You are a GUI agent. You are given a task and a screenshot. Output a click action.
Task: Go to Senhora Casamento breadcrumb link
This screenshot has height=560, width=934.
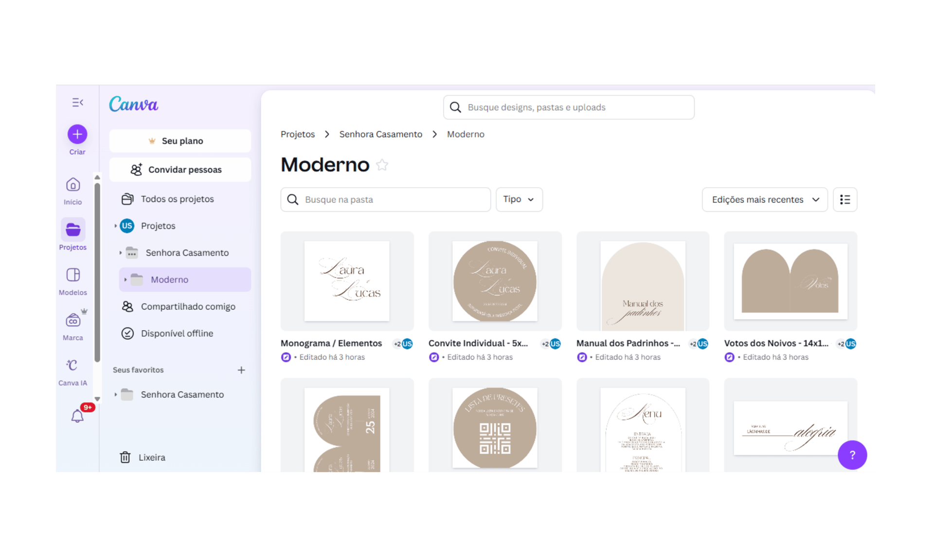tap(380, 134)
